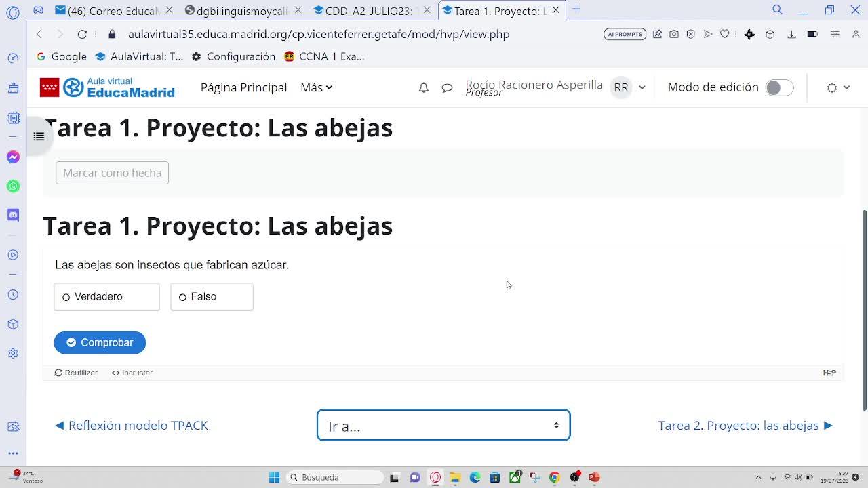
Task: Open the 'Ir a...' jump-to dropdown
Action: (443, 425)
